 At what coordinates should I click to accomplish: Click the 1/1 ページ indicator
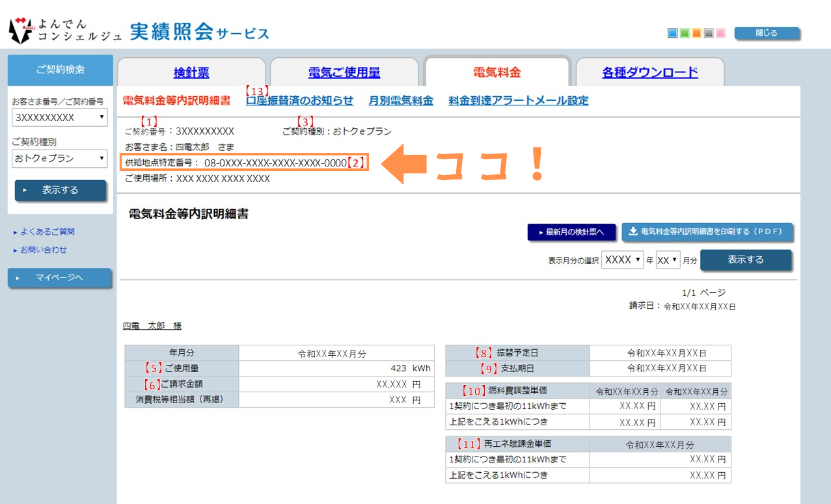(703, 293)
